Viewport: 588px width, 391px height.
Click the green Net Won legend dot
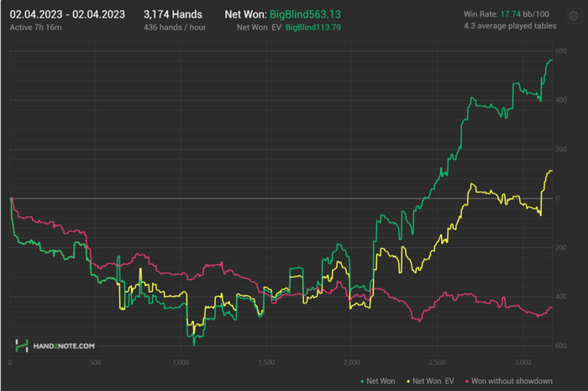(362, 381)
